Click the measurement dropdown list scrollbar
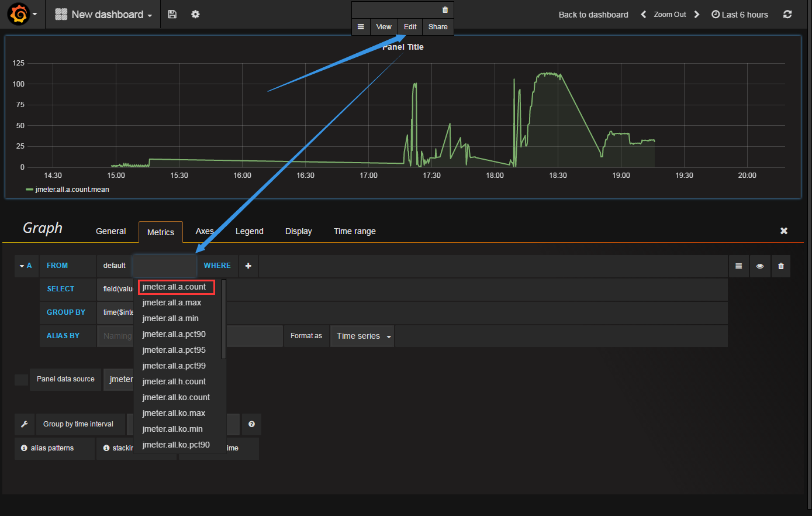This screenshot has width=812, height=516. tap(224, 319)
